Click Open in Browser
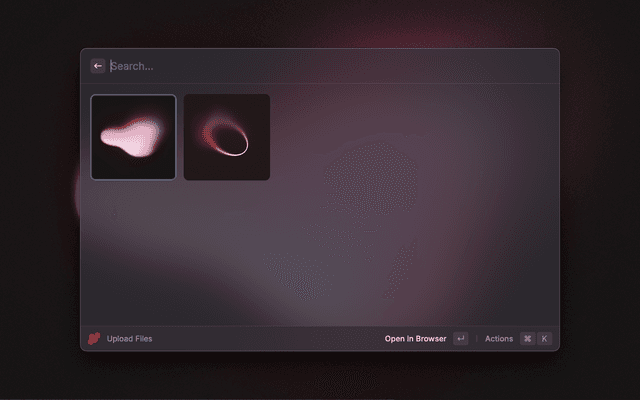Image resolution: width=640 pixels, height=400 pixels. [415, 339]
